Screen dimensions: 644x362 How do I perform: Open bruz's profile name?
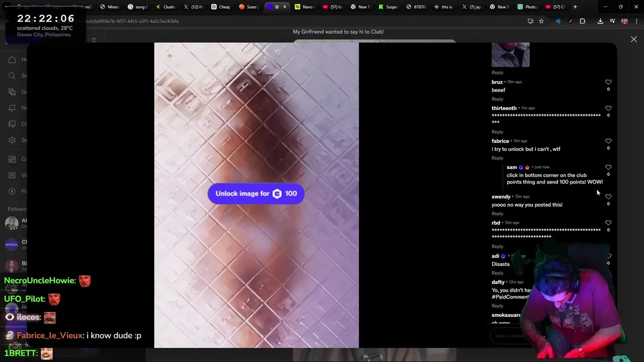point(497,82)
